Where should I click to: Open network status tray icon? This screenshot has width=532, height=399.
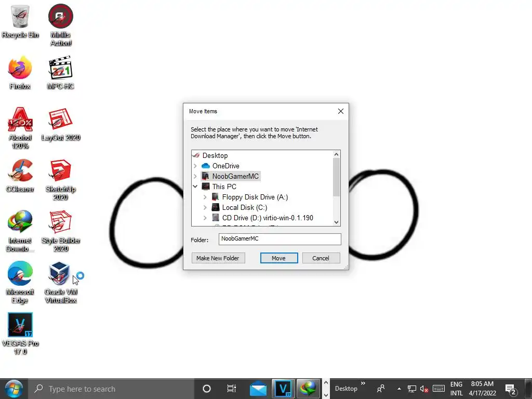pyautogui.click(x=412, y=389)
